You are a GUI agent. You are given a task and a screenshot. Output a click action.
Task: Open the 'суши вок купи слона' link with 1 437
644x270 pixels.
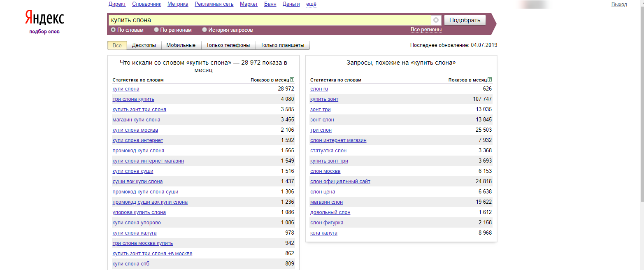point(137,182)
